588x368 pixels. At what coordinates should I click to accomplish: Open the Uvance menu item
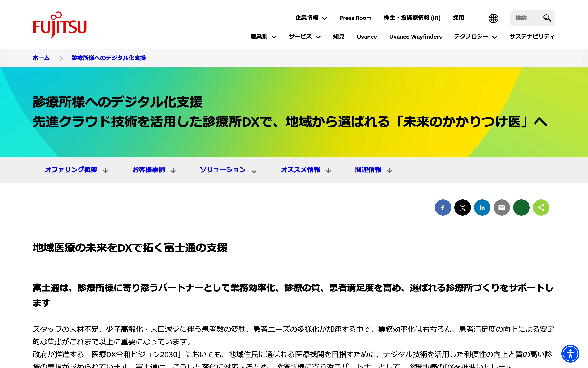point(367,37)
